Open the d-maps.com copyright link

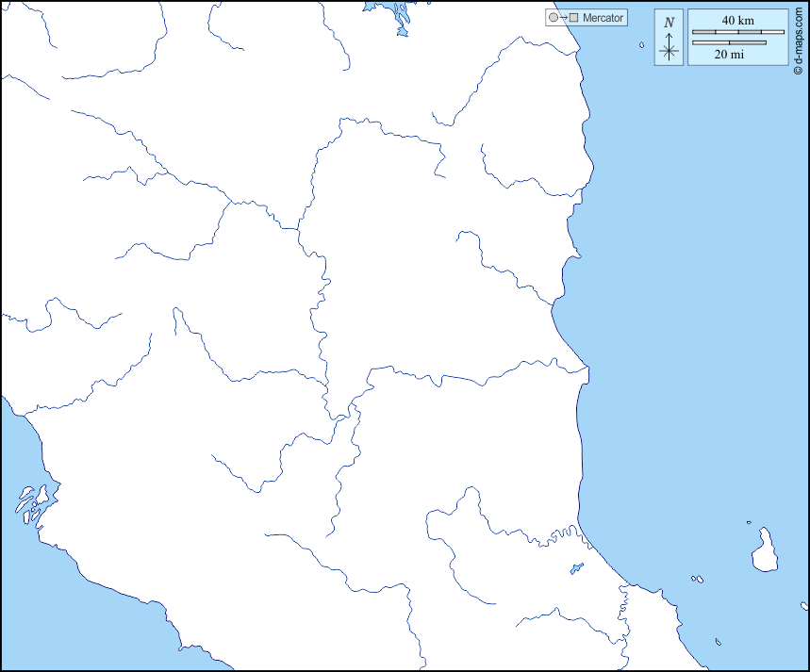(800, 40)
